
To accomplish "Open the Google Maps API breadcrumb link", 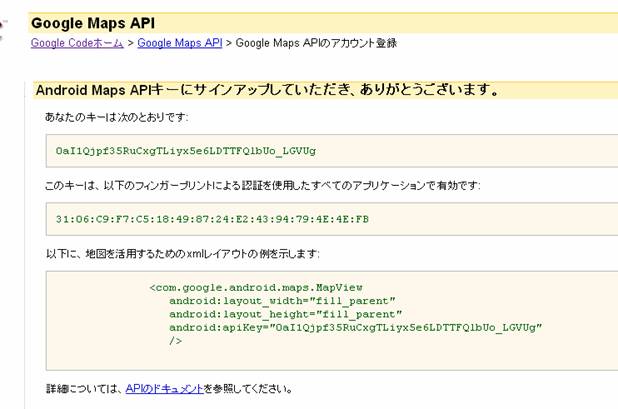I will click(180, 43).
